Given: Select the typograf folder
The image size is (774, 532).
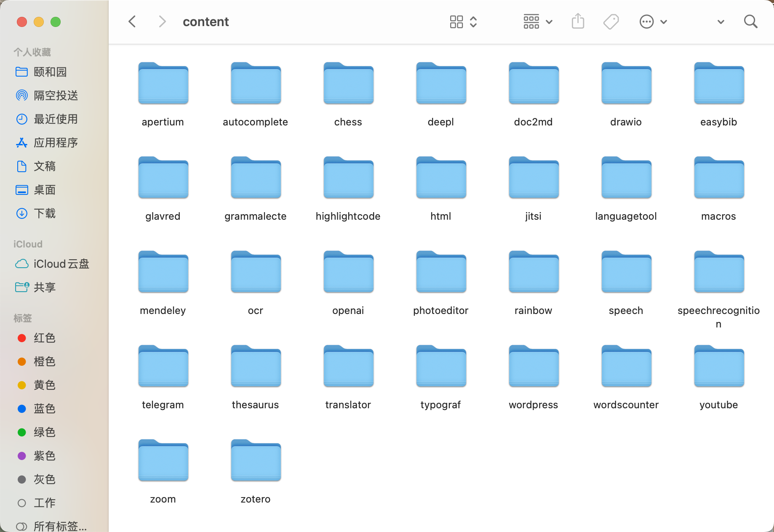Looking at the screenshot, I should tap(441, 366).
